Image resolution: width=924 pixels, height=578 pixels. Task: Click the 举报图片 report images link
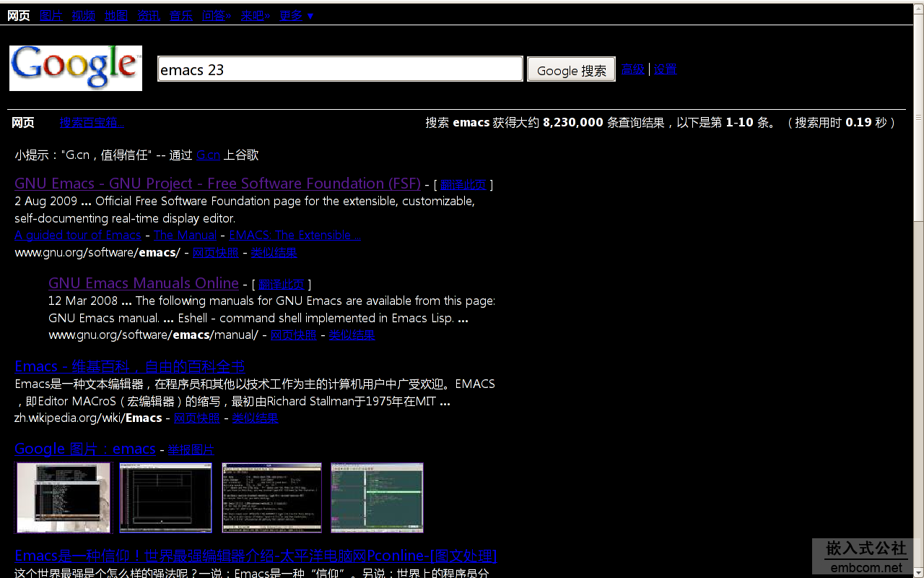191,449
